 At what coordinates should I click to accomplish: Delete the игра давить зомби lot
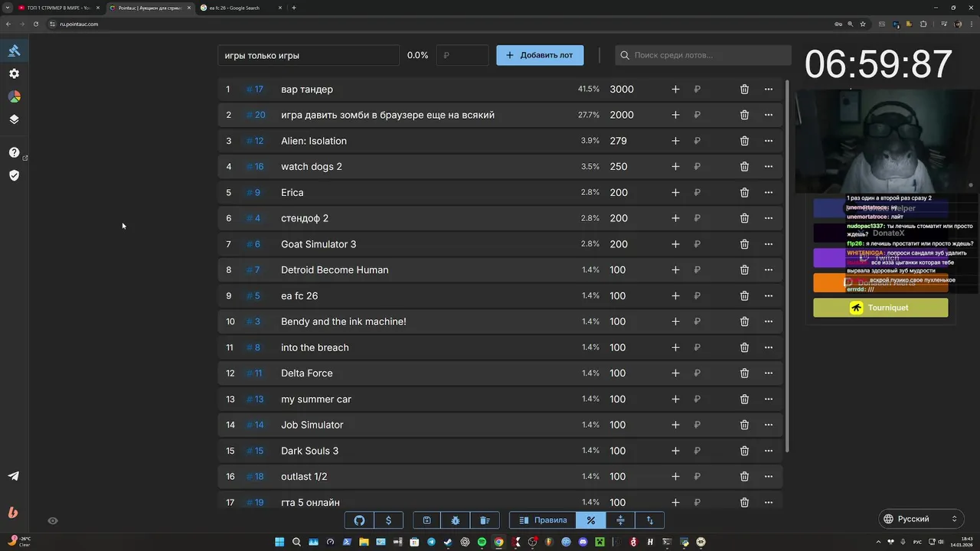[744, 115]
